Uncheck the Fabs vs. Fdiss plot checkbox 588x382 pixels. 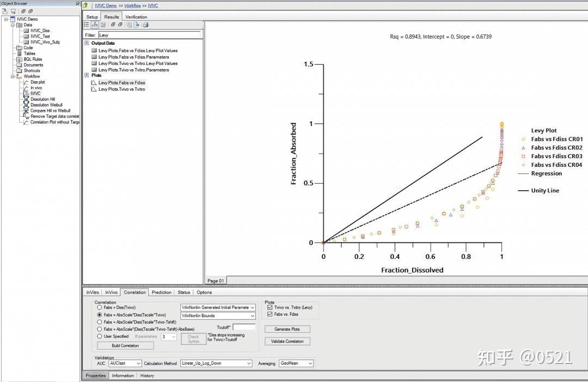[x=269, y=314]
